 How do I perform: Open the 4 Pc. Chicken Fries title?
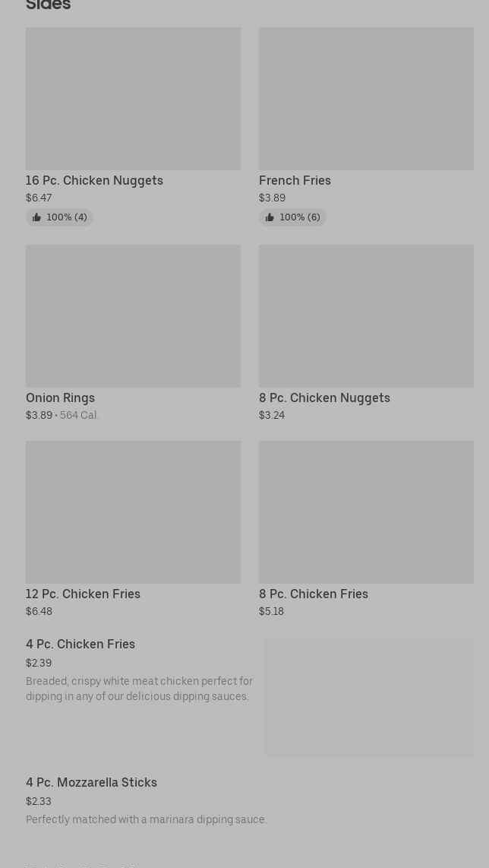[80, 644]
